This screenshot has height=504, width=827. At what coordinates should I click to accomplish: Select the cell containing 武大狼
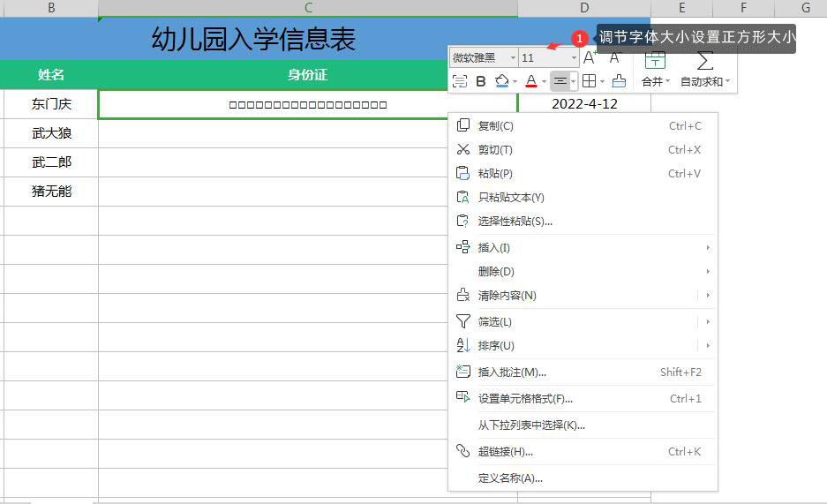[51, 133]
